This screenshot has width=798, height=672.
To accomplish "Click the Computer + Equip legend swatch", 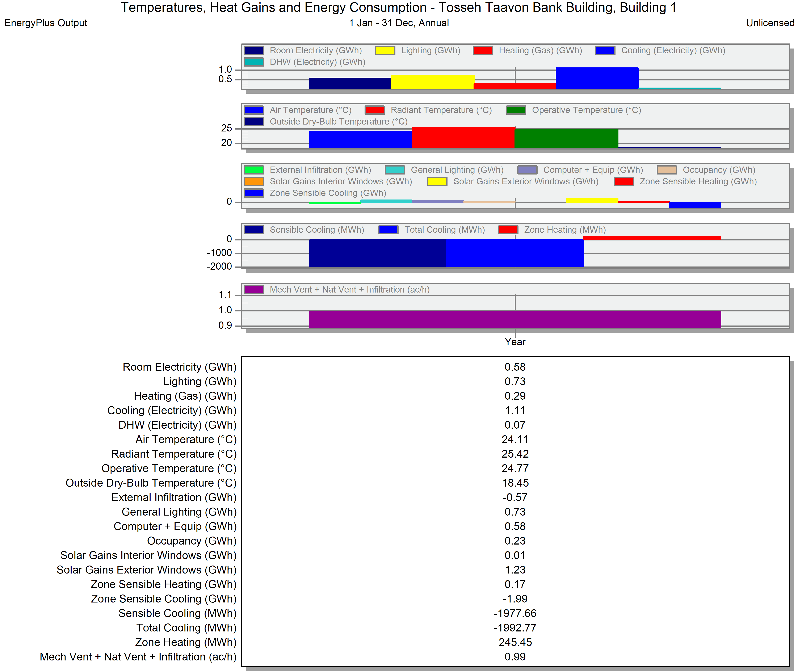I will [x=528, y=170].
